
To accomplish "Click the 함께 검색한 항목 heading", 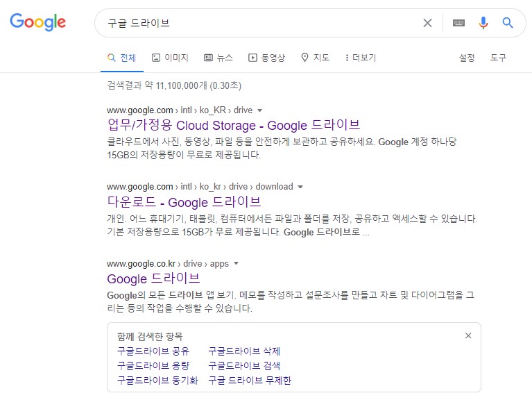I will 150,337.
